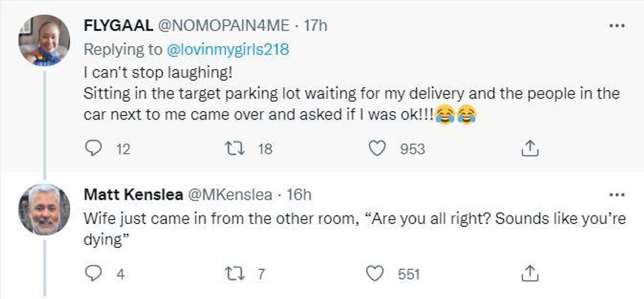This screenshot has height=299, width=644.
Task: Share Matt Kenslea's tweet
Action: coord(529,273)
